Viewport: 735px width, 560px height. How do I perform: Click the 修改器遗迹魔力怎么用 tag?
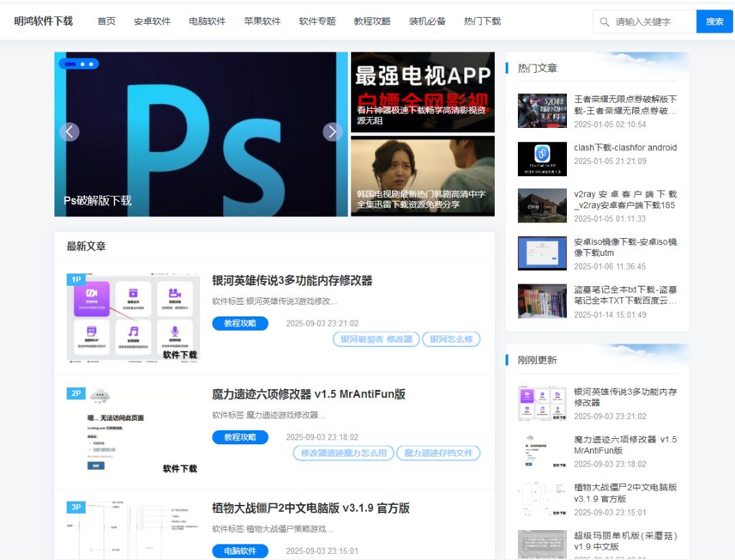click(344, 453)
